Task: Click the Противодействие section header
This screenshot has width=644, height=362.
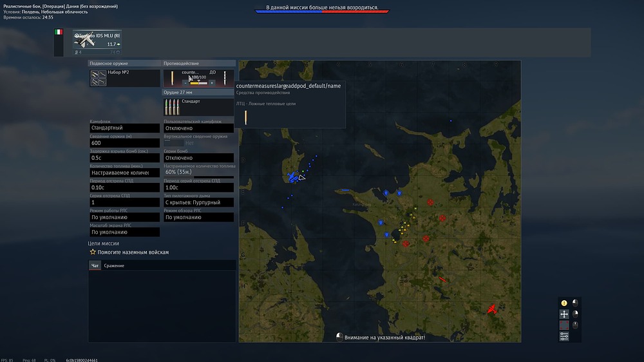Action: pos(199,63)
